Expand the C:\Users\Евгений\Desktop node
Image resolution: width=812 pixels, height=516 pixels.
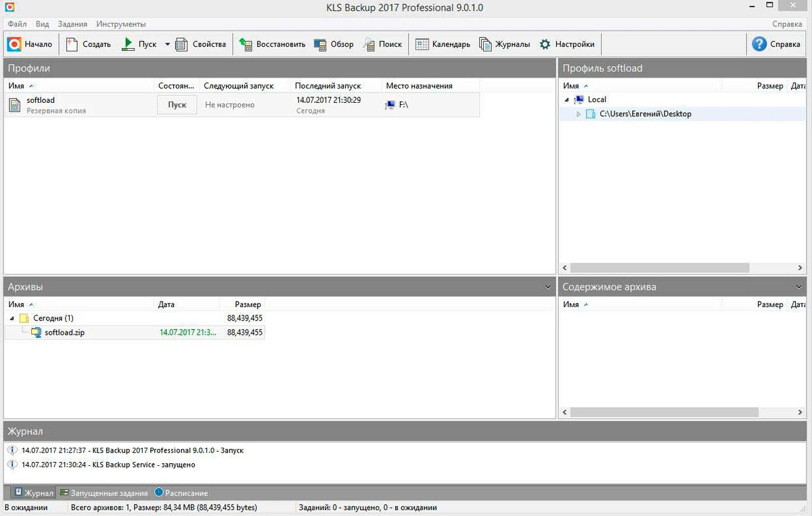[579, 114]
